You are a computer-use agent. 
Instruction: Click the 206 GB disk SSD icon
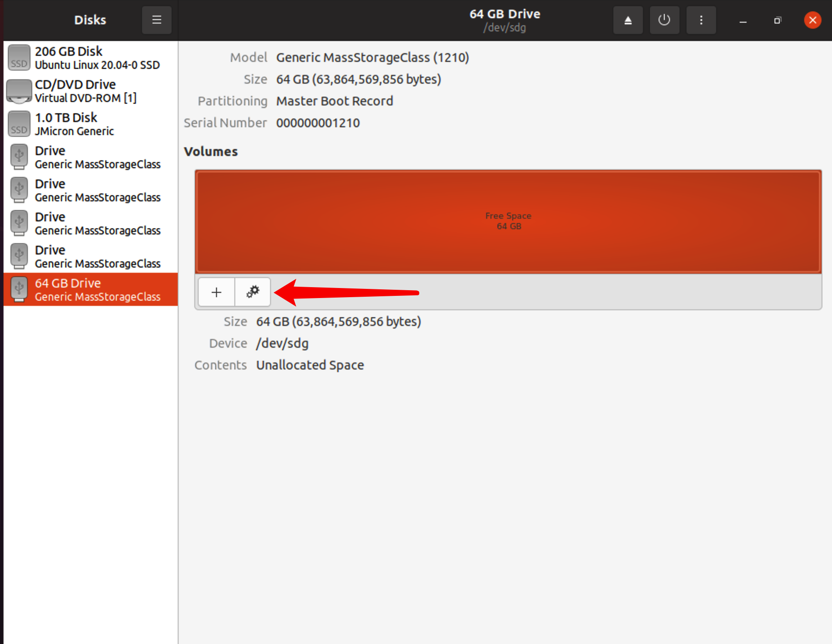pyautogui.click(x=19, y=58)
